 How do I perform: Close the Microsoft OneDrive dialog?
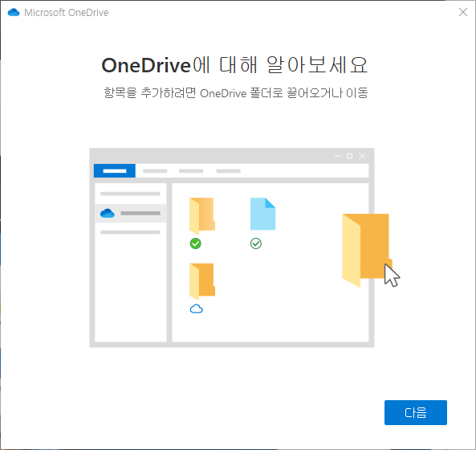(463, 12)
